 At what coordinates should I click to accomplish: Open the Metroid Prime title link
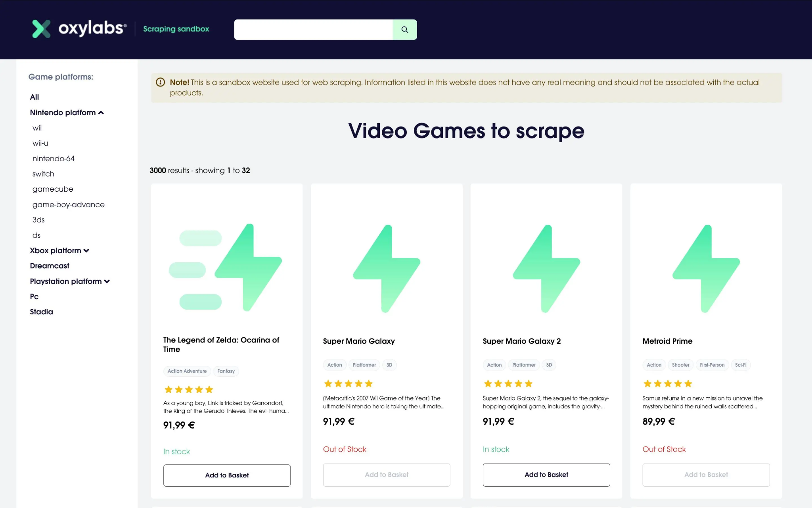coord(667,341)
